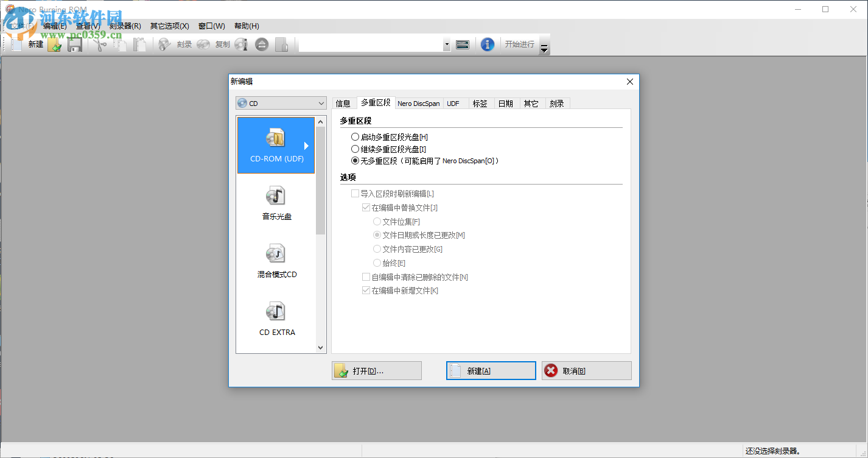Switch to the 标签 tab
The height and width of the screenshot is (458, 868).
click(x=480, y=104)
